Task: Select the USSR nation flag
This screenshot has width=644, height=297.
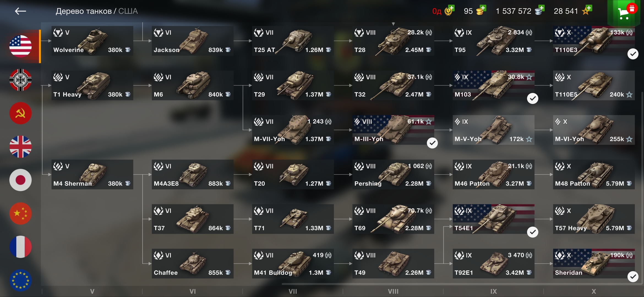Action: pos(20,113)
